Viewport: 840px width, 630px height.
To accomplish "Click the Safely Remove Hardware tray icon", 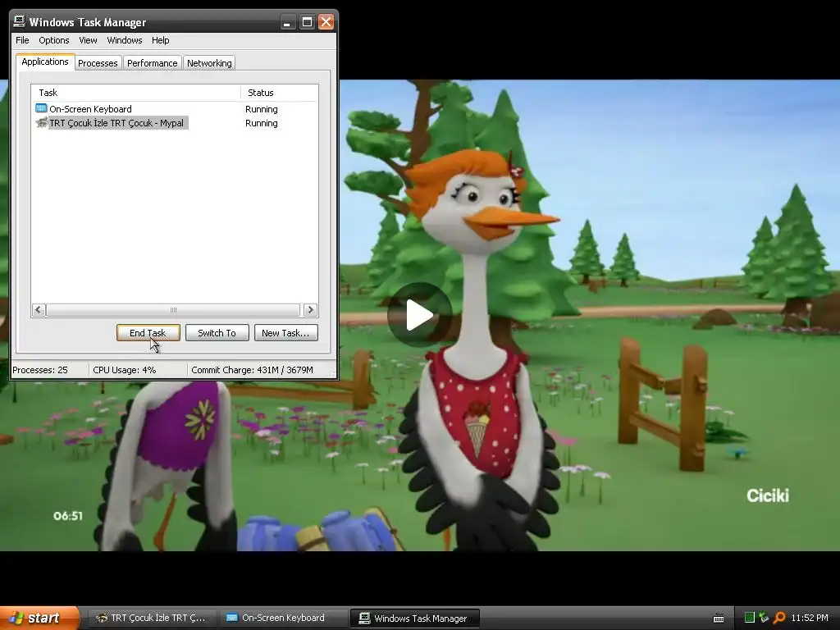I will pyautogui.click(x=764, y=618).
